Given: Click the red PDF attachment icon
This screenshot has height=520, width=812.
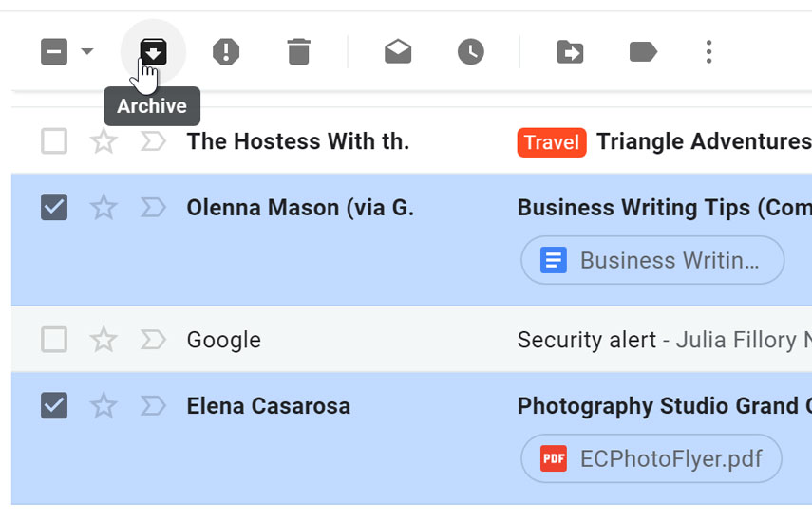Looking at the screenshot, I should point(554,458).
